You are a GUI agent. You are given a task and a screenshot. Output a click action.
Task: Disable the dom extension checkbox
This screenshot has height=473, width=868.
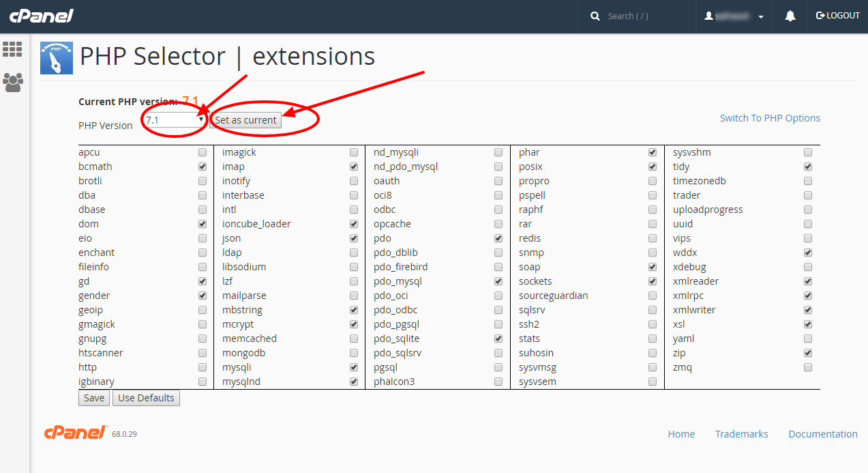click(203, 224)
